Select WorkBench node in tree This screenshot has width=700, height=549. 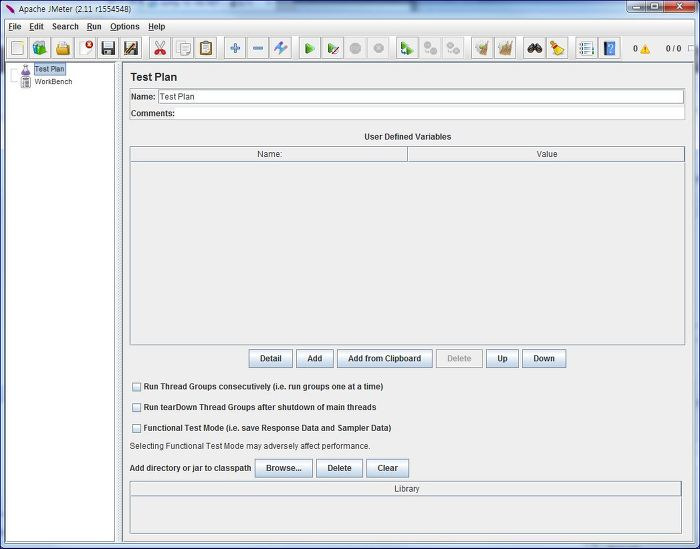[53, 82]
